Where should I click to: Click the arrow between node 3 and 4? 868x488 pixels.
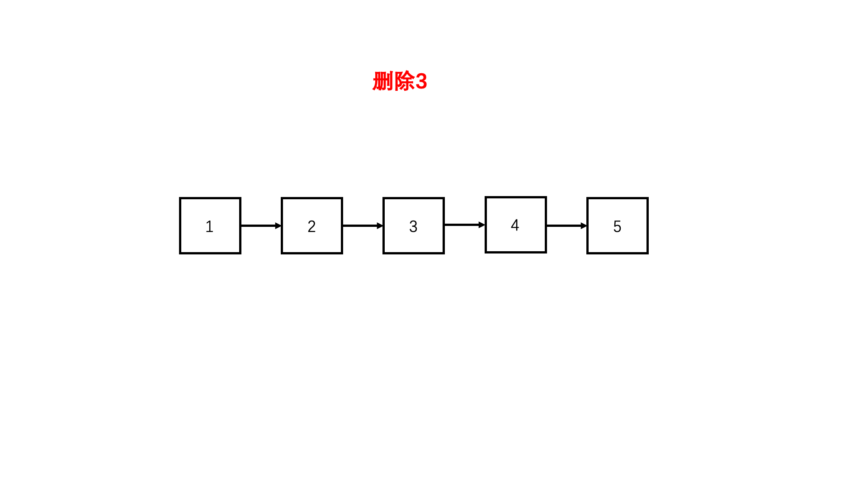click(464, 225)
